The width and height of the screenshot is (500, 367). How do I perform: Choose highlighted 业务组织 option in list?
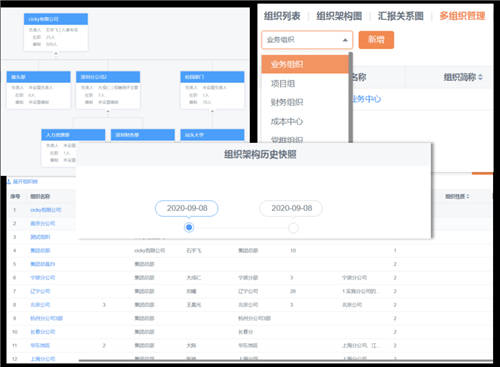click(x=305, y=64)
